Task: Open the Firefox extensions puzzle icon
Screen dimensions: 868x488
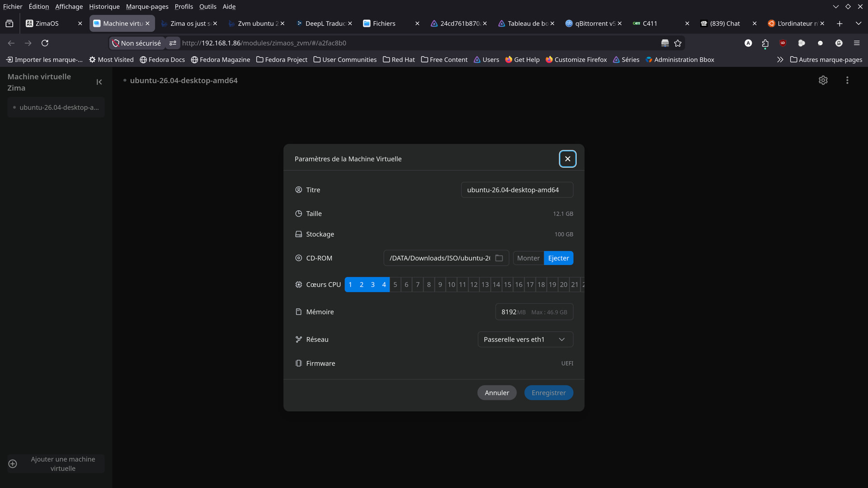Action: point(765,43)
